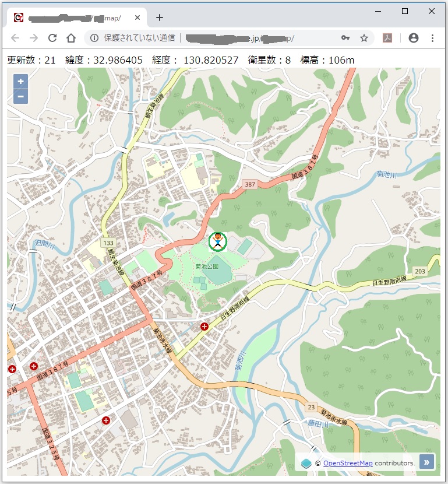Viewport: 448px width, 484px height.
Task: Click the browser back arrow
Action: [15, 38]
